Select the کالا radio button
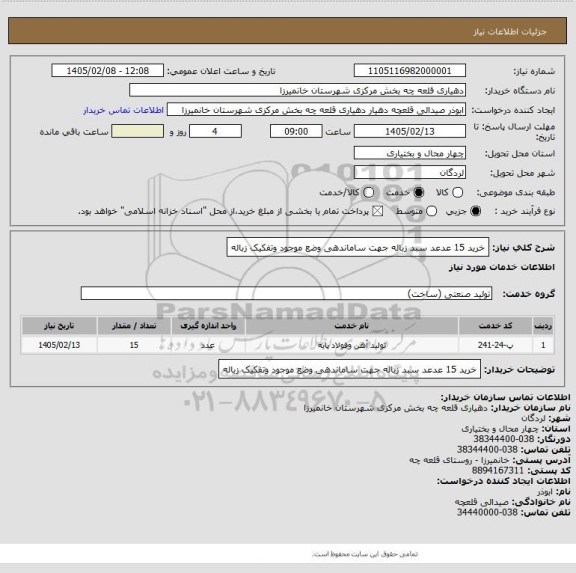The width and height of the screenshot is (576, 573). 457,192
